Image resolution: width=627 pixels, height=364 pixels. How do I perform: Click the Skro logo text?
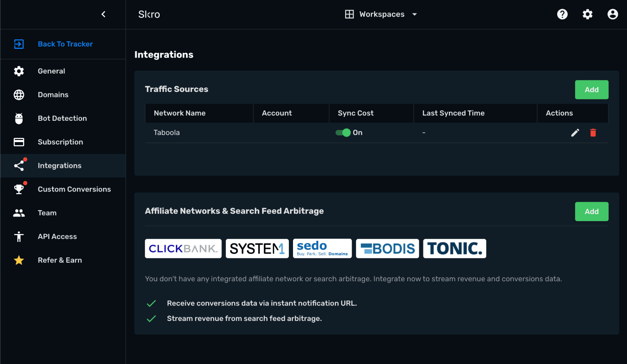(149, 14)
